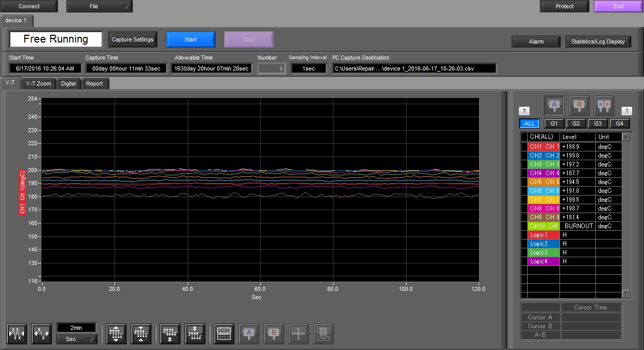This screenshot has height=350, width=644.
Task: Switch to the Y-T Zoom tab
Action: 37,82
